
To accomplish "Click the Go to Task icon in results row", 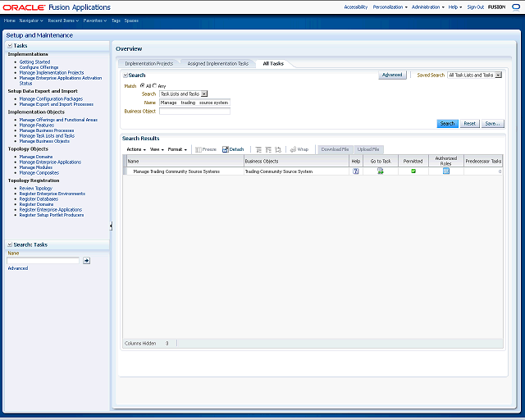I will click(381, 171).
